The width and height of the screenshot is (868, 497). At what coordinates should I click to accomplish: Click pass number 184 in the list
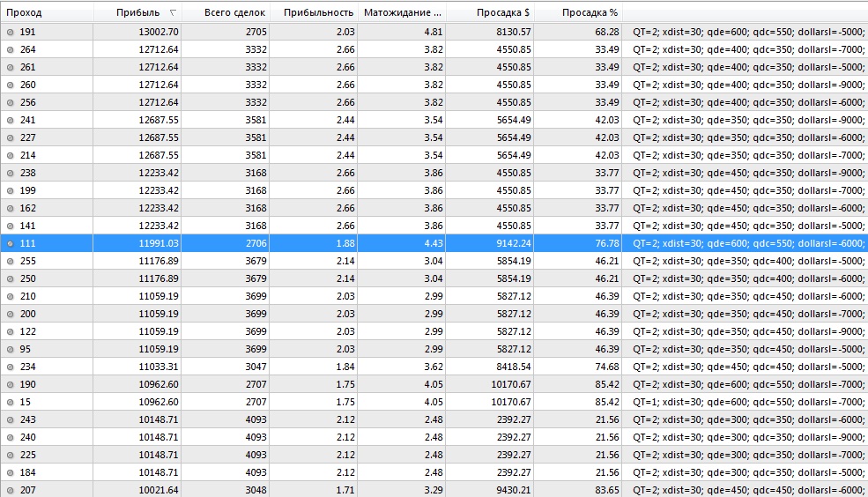pyautogui.click(x=27, y=472)
